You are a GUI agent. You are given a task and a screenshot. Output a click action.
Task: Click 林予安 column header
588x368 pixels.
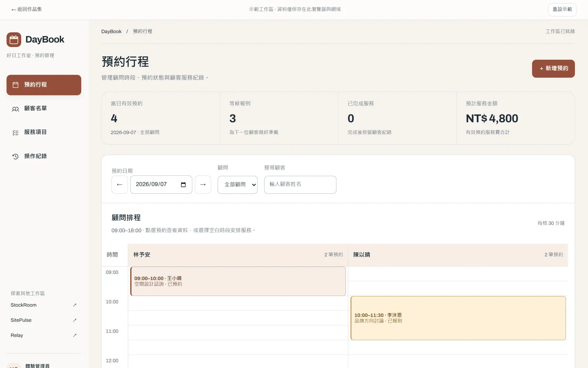coord(238,255)
